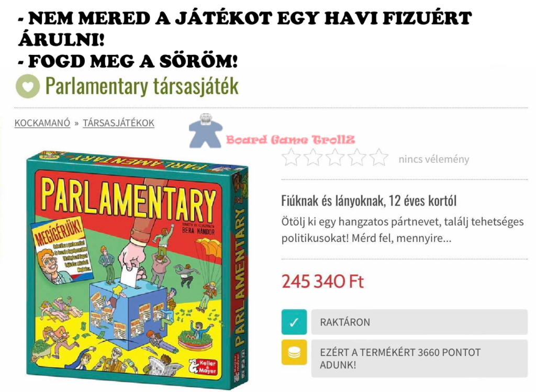Select the third rating star
The width and height of the screenshot is (536, 392).
tap(335, 158)
